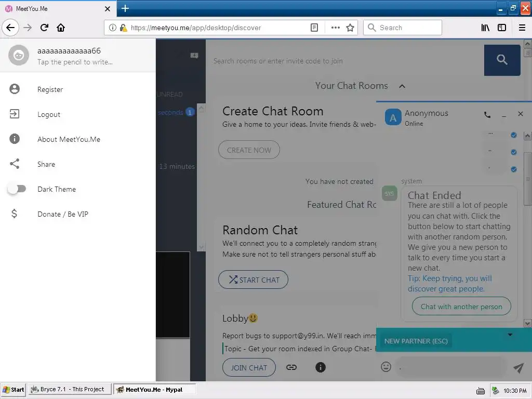Minimize the Anonymous chat window
Image resolution: width=532 pixels, height=399 pixels.
pos(504,115)
